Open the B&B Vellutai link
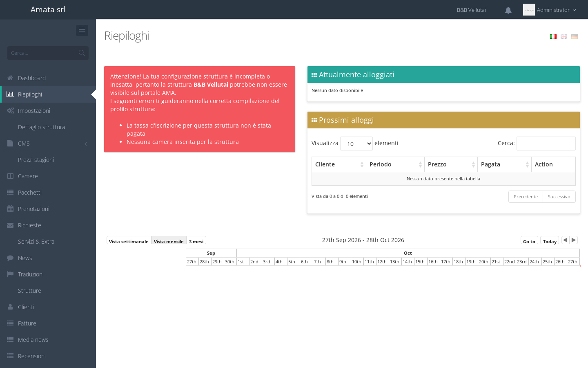 pos(471,10)
